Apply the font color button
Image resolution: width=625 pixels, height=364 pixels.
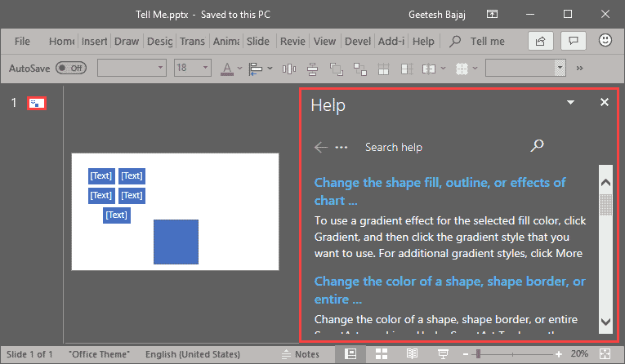pos(227,69)
